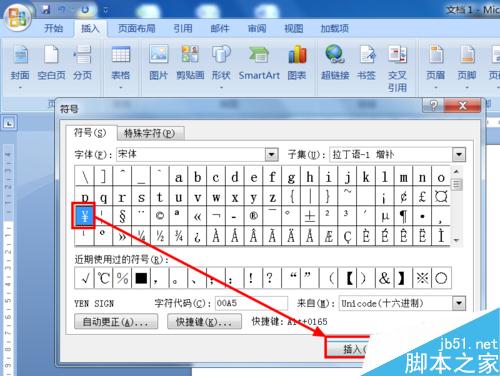500x376 pixels.
Task: Click the Office button logo
Action: [17, 17]
